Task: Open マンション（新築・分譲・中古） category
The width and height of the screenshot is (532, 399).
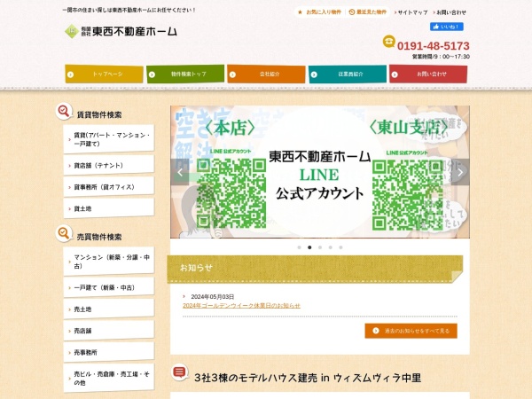Action: click(108, 262)
